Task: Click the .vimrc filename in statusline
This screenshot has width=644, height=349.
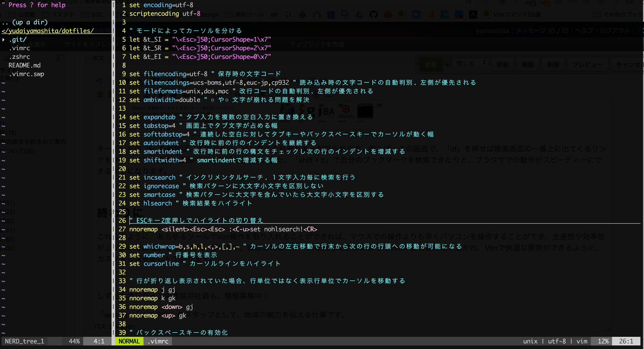Action: point(158,341)
